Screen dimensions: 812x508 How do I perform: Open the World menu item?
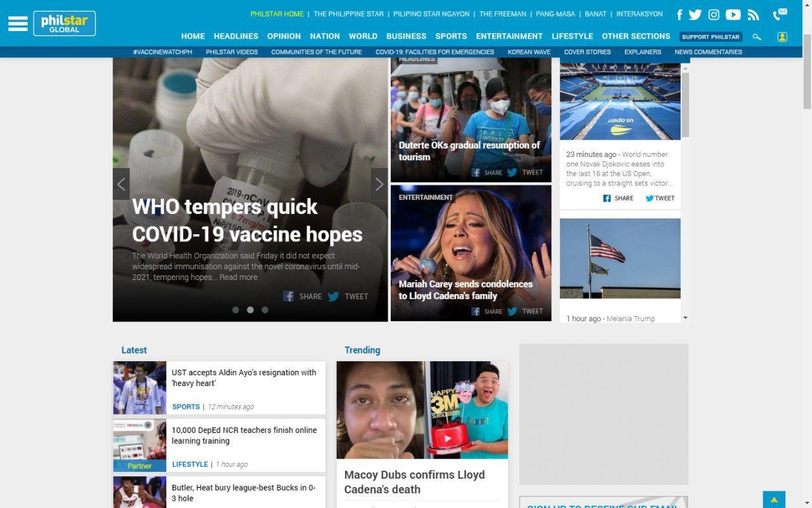tap(363, 36)
